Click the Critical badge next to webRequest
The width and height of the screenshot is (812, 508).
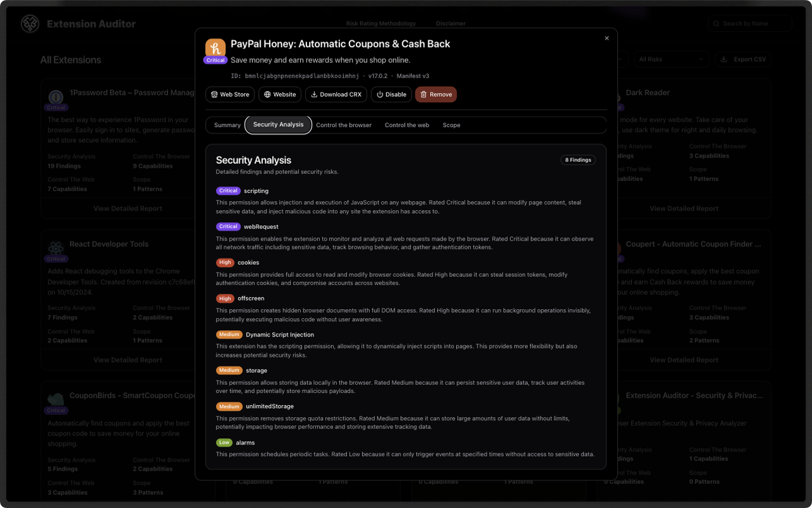[228, 226]
